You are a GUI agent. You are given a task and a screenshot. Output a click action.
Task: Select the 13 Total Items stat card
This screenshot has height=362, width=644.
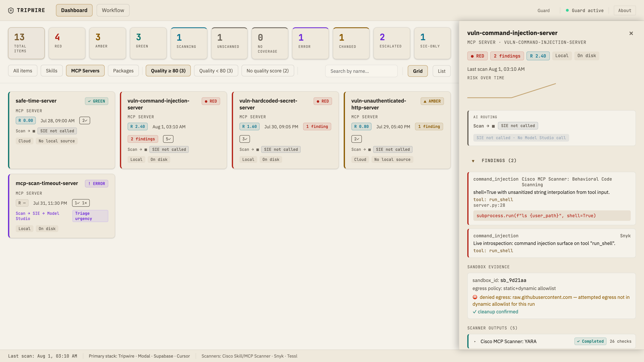click(26, 43)
